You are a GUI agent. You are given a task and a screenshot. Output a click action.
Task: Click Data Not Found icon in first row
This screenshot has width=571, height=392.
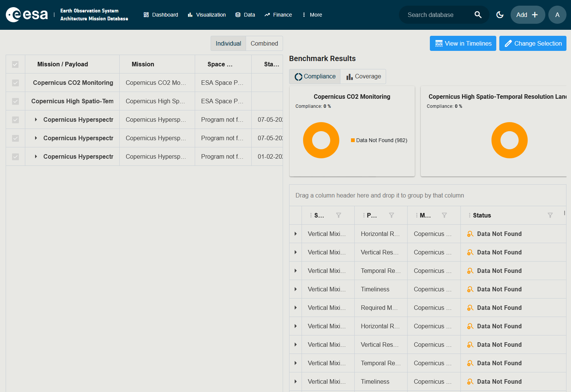(470, 234)
